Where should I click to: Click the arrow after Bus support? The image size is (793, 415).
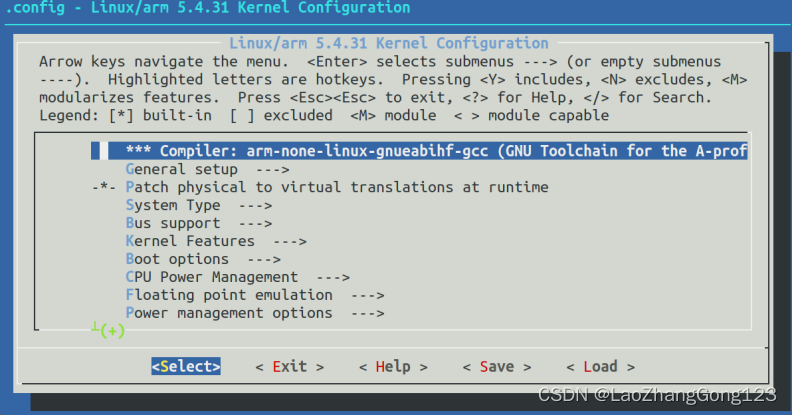[x=255, y=223]
